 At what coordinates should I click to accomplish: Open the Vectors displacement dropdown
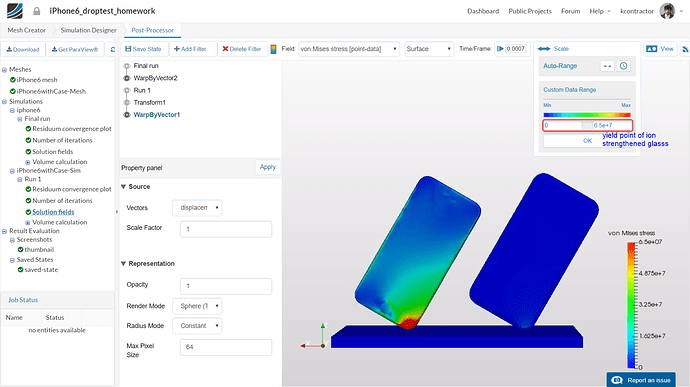197,208
